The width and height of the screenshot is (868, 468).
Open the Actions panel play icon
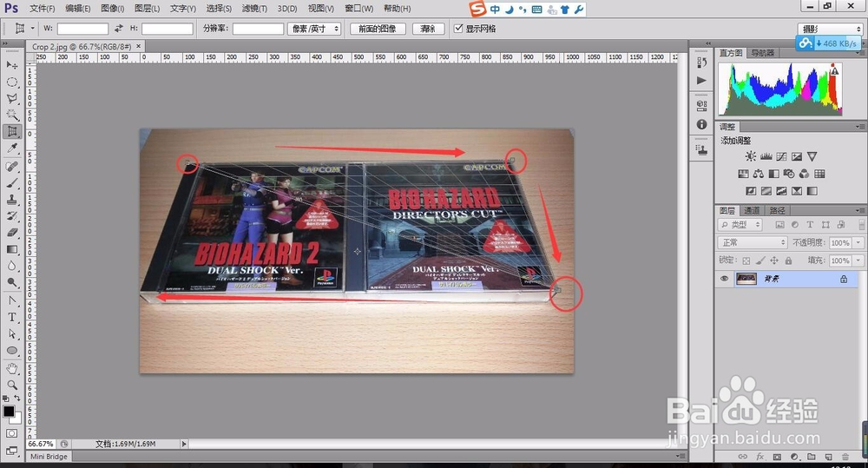click(701, 80)
